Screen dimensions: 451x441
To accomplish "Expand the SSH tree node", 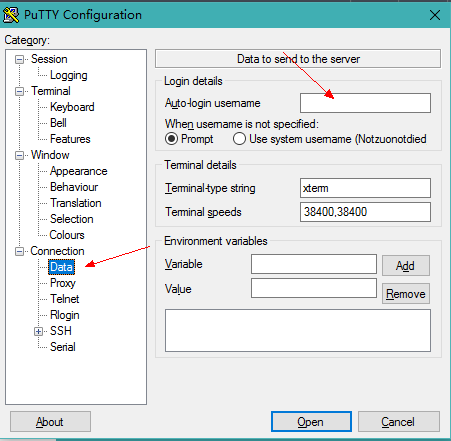I will (38, 331).
